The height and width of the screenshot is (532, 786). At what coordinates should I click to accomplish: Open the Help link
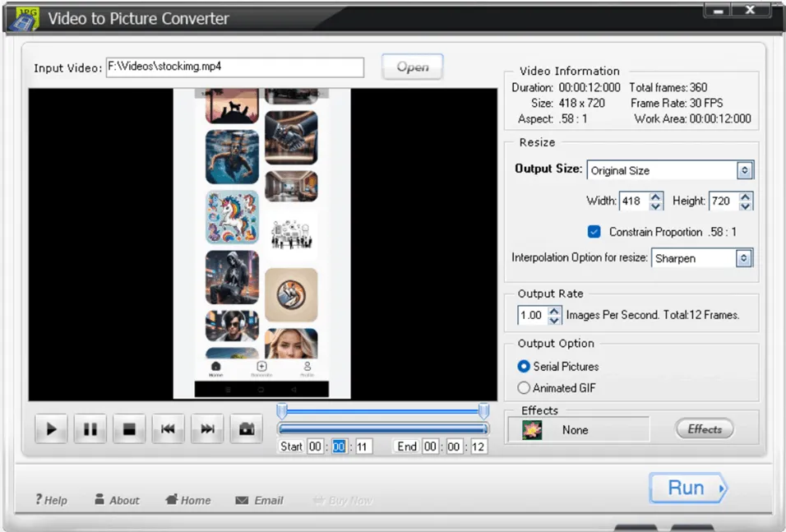pos(51,500)
